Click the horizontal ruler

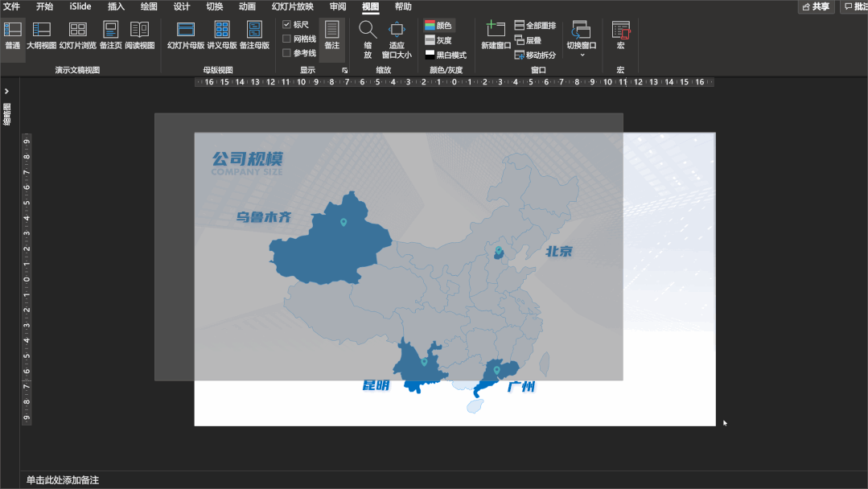455,82
